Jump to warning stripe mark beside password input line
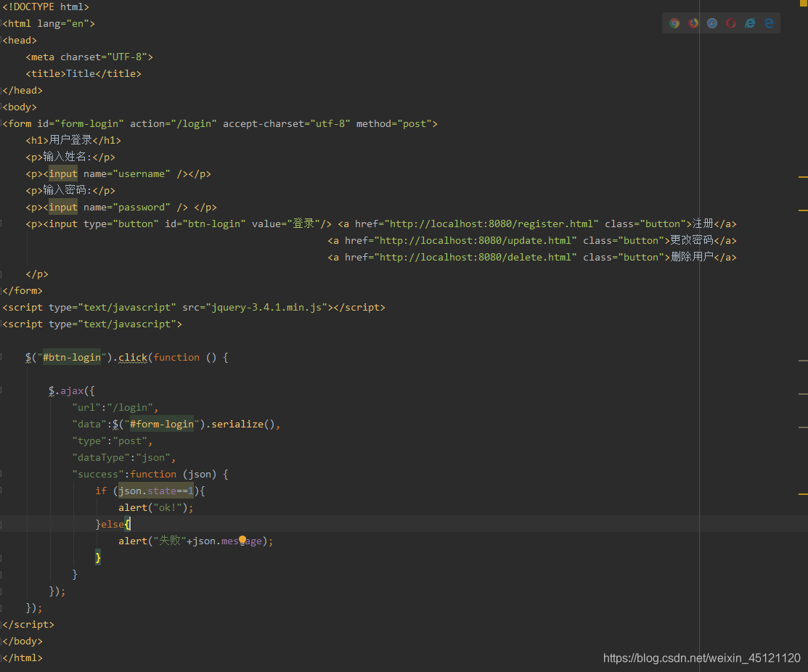Screen dimensions: 808x672 [803, 210]
